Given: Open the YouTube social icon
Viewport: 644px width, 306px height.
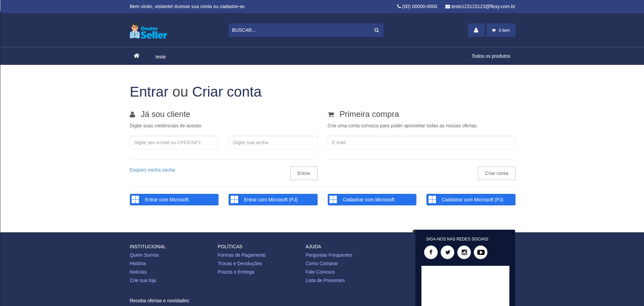Looking at the screenshot, I should [481, 252].
